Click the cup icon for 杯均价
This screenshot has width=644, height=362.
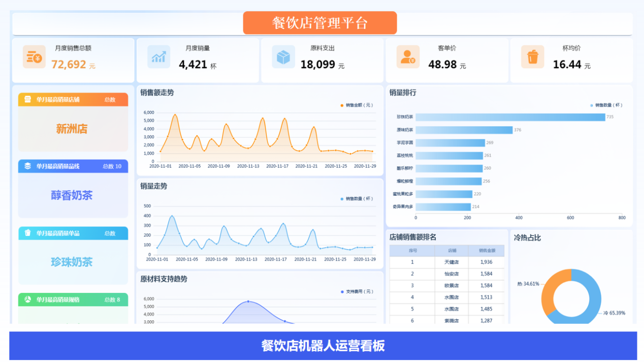click(x=532, y=57)
